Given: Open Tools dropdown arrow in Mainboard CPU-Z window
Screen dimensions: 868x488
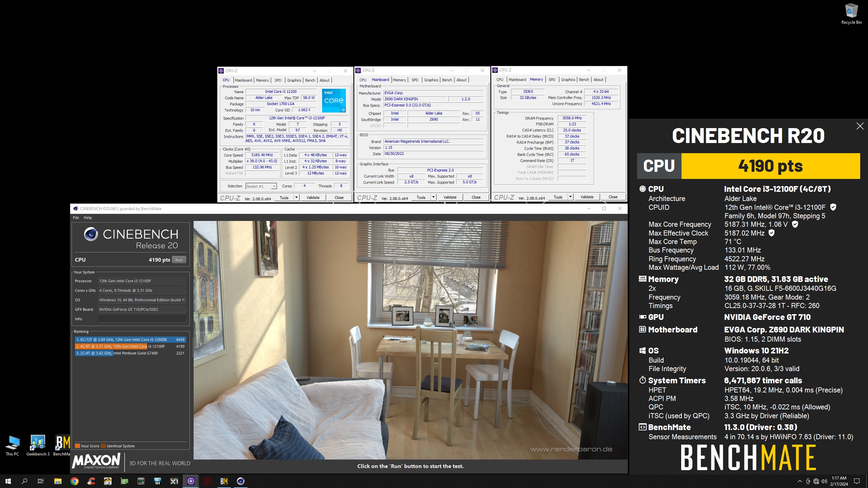Looking at the screenshot, I should click(x=433, y=197).
